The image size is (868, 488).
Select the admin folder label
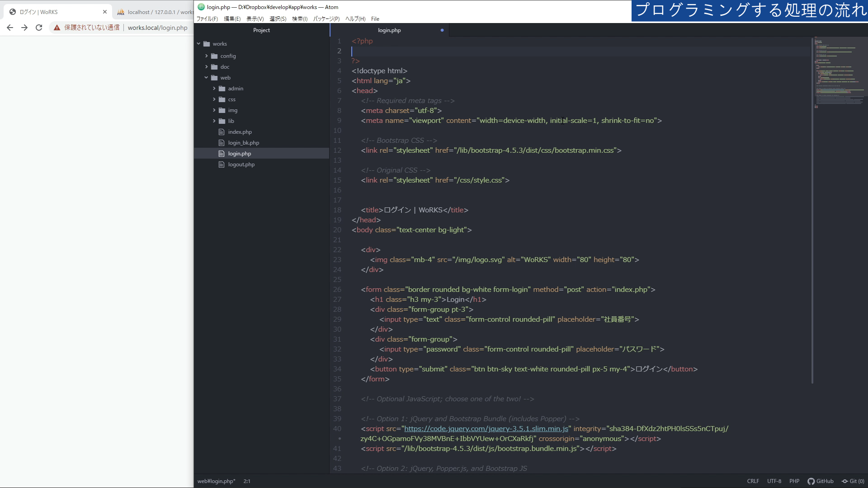[236, 89]
